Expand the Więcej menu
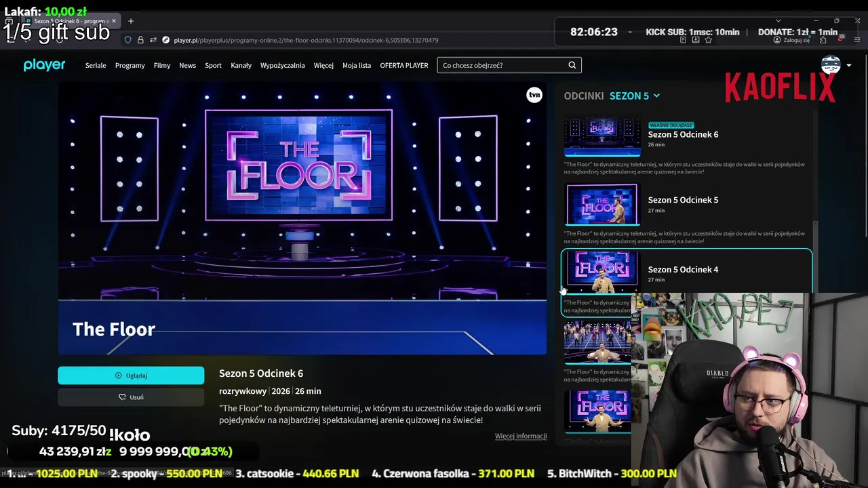 click(323, 65)
